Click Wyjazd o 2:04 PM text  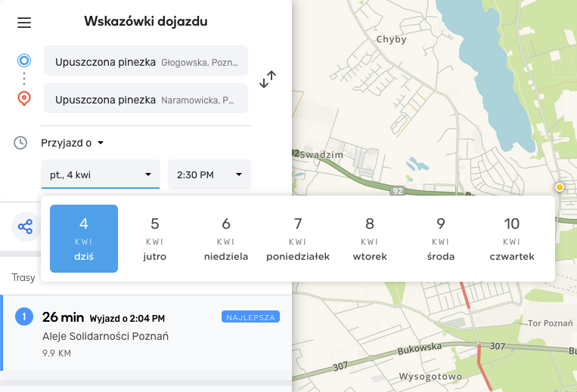point(127,318)
